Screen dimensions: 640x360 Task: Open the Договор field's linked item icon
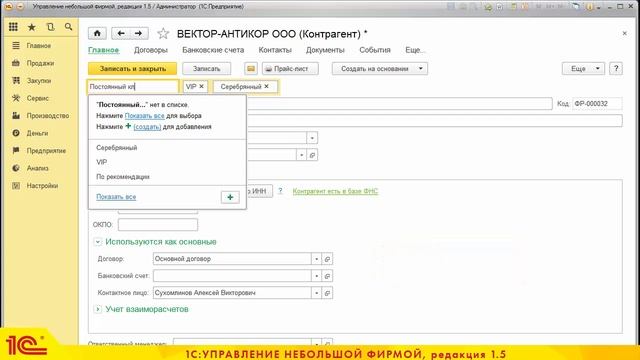(327, 259)
